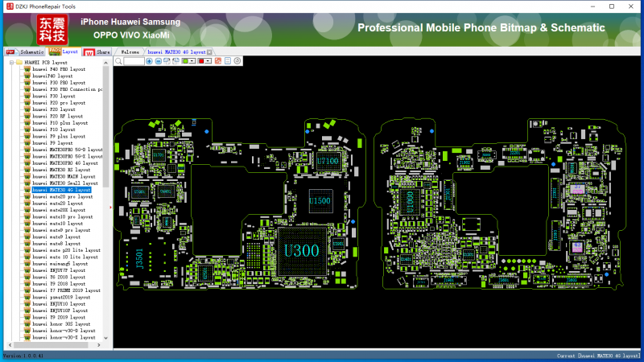Open huawei P20 RF layout
The width and height of the screenshot is (644, 362).
coord(57,116)
